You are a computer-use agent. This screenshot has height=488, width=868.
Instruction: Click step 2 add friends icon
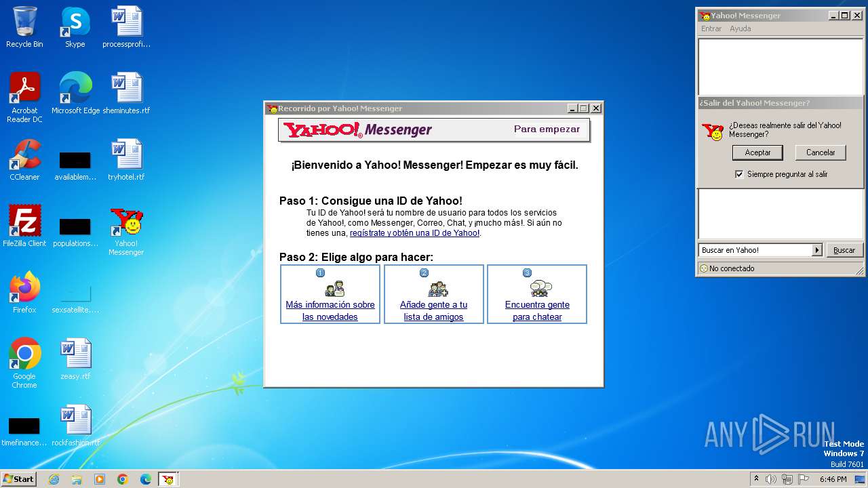tap(438, 288)
